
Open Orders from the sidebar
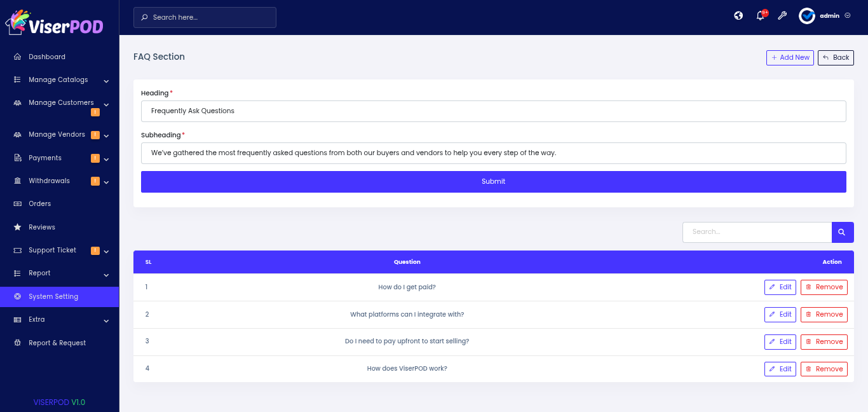39,204
